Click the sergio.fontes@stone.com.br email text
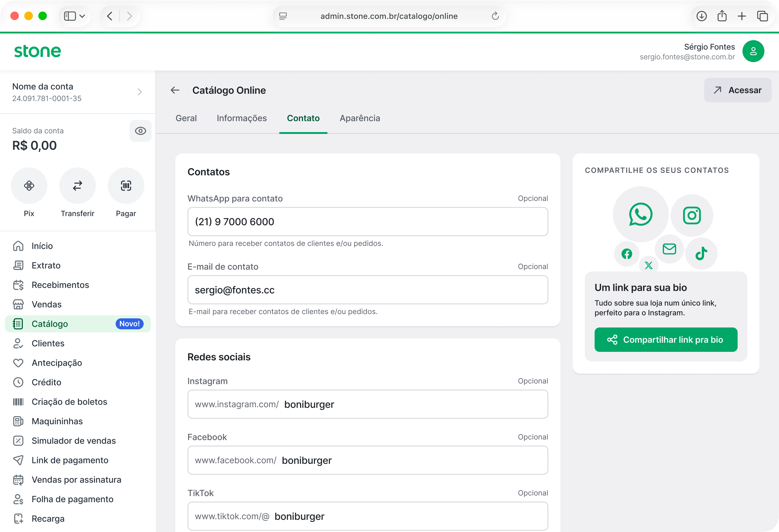The height and width of the screenshot is (532, 779). click(x=687, y=57)
